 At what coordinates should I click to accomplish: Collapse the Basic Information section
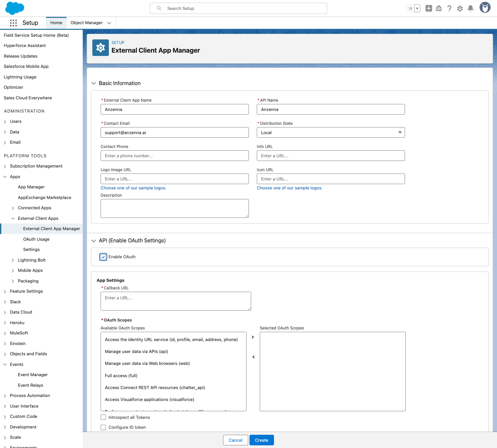tap(94, 83)
